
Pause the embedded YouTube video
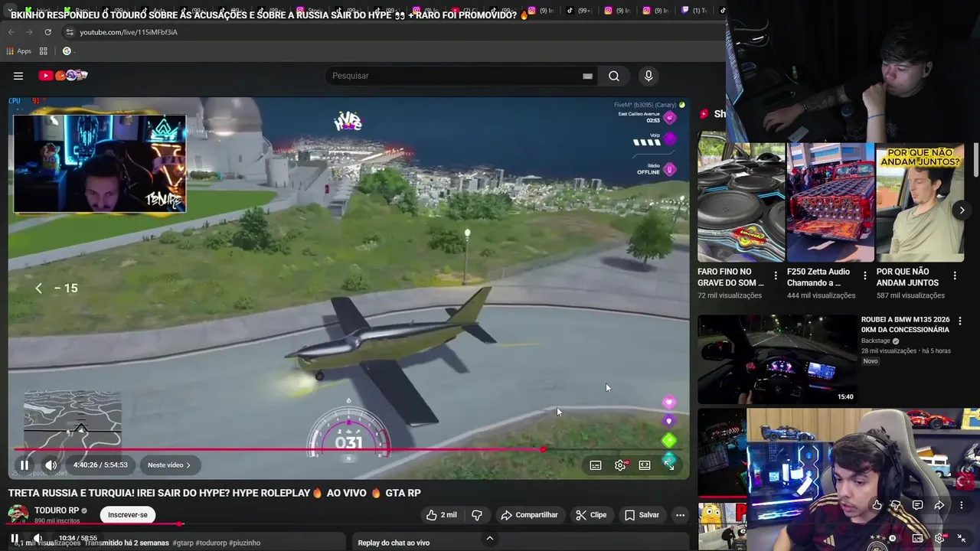pos(24,465)
